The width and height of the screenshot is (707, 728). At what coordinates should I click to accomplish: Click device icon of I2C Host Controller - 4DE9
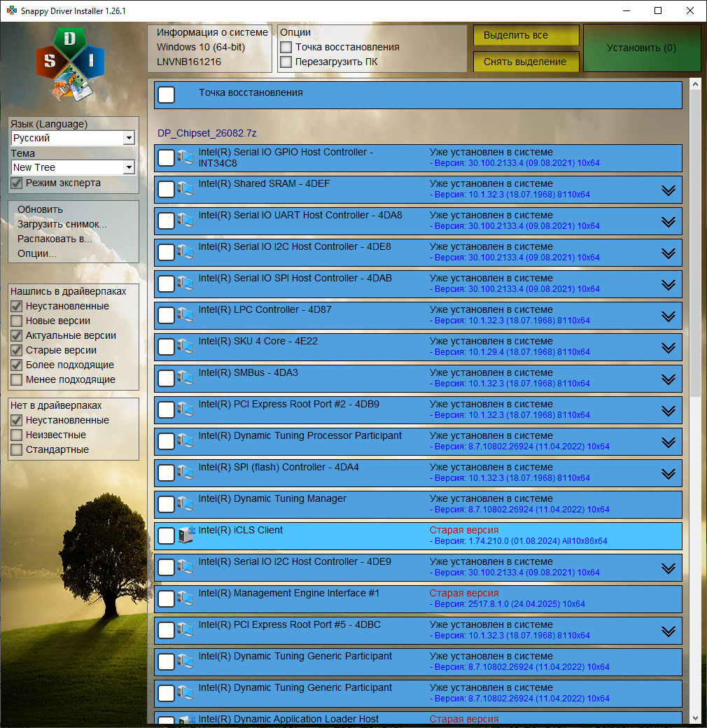(185, 568)
